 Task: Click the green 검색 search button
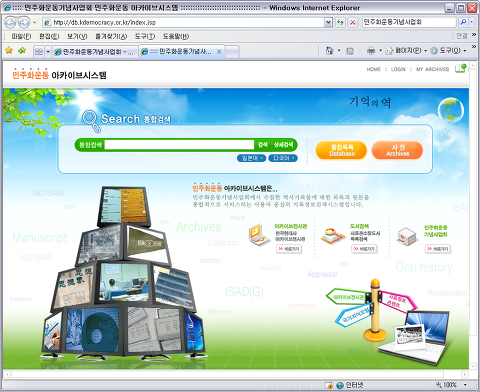[x=263, y=145]
